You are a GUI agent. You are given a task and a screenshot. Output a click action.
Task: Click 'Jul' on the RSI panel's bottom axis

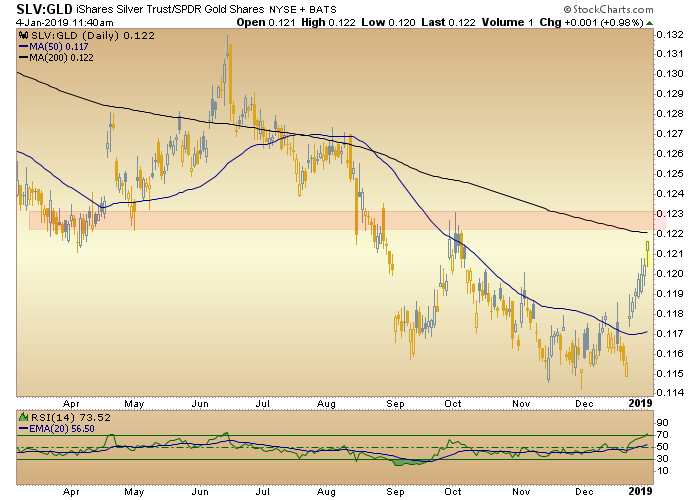click(x=262, y=492)
